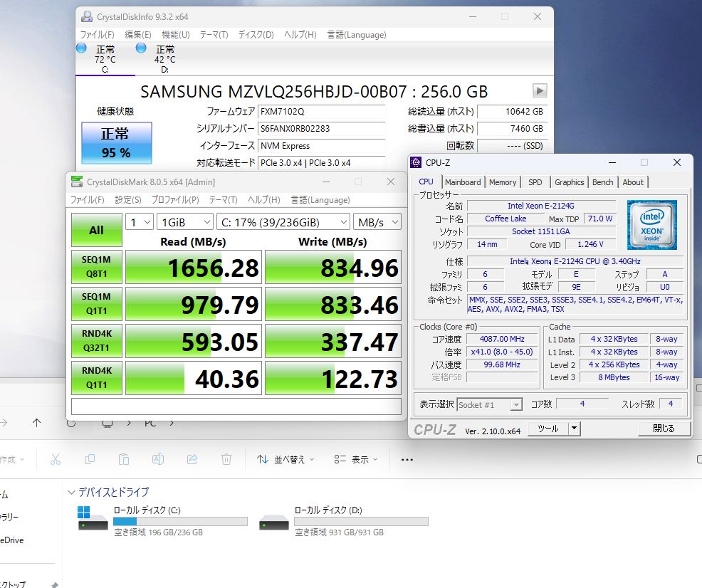Switch to the Memory tab in CPU-Z

coord(503,182)
